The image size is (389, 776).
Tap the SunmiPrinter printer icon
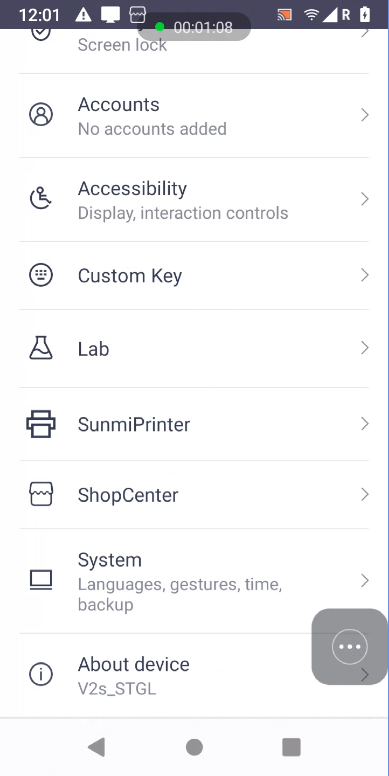point(41,424)
